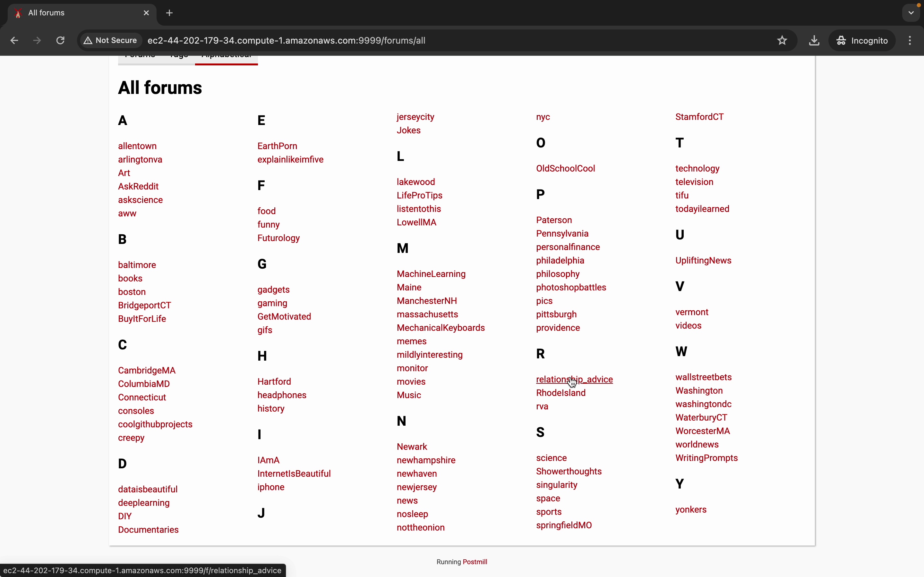
Task: Open the MachineLearning forum link
Action: click(431, 274)
